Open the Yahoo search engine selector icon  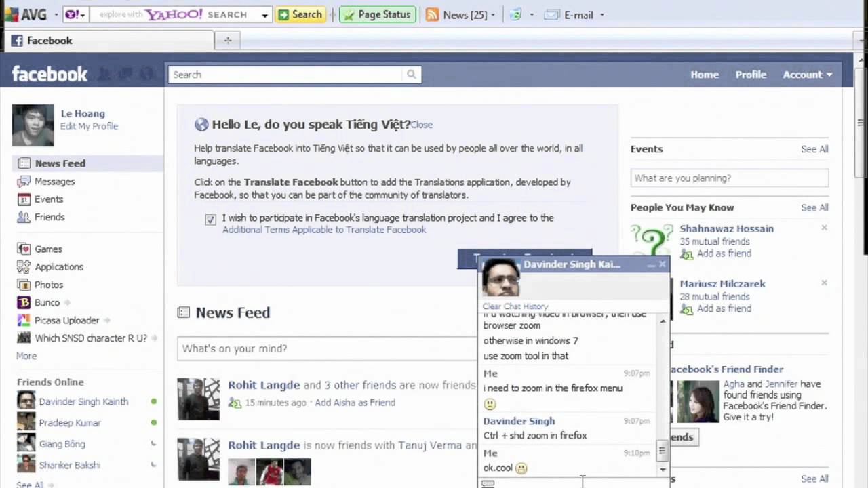[72, 14]
